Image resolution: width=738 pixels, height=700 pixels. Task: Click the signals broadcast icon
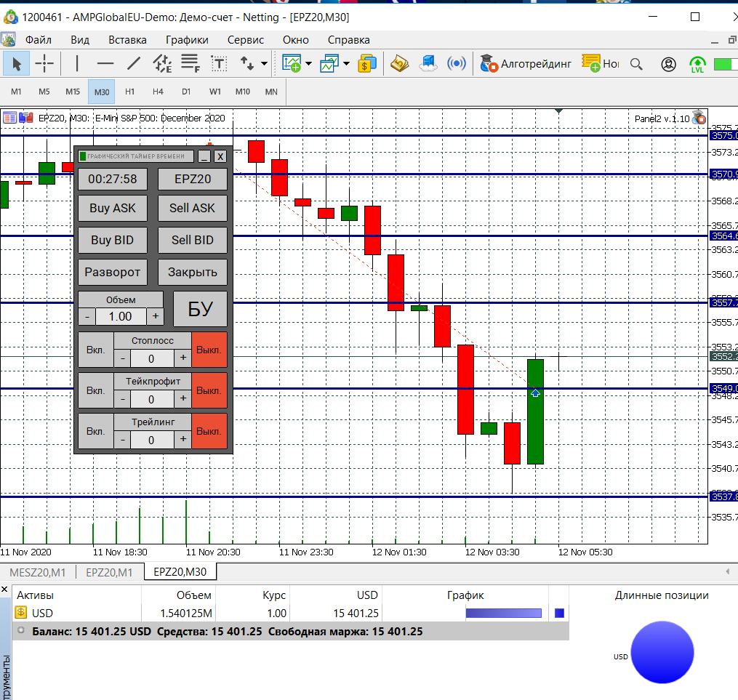coord(457,63)
